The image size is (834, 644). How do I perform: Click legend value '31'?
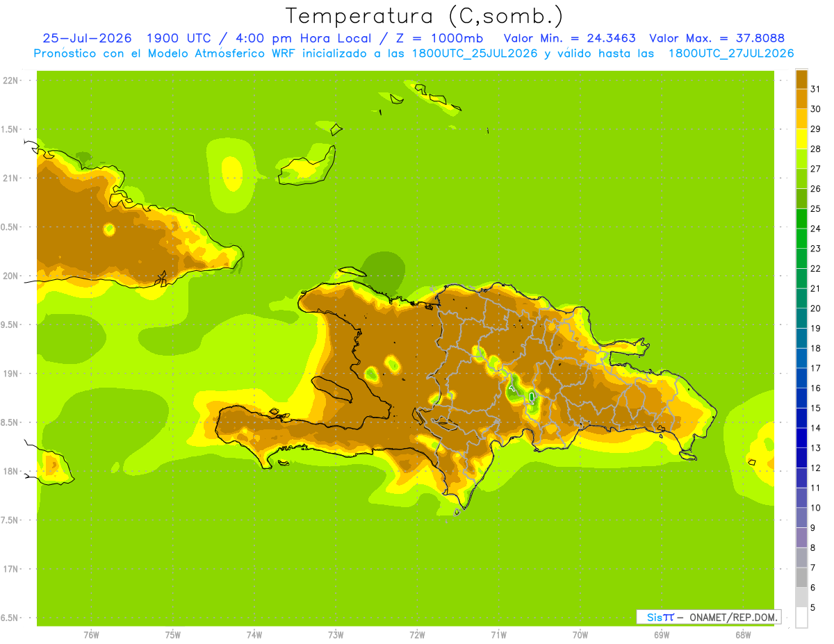click(x=816, y=89)
